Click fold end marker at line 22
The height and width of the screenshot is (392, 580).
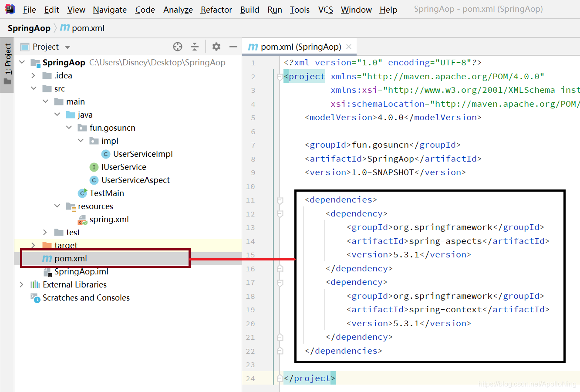280,351
